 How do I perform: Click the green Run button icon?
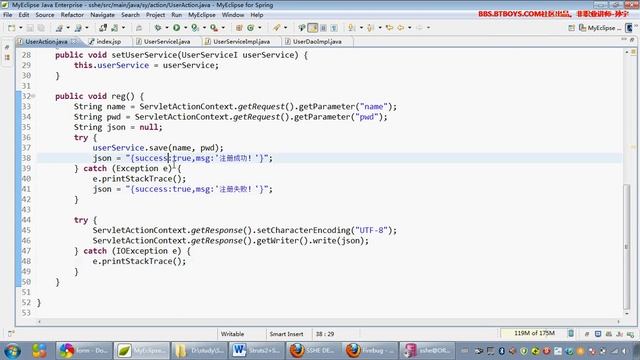coord(176,28)
